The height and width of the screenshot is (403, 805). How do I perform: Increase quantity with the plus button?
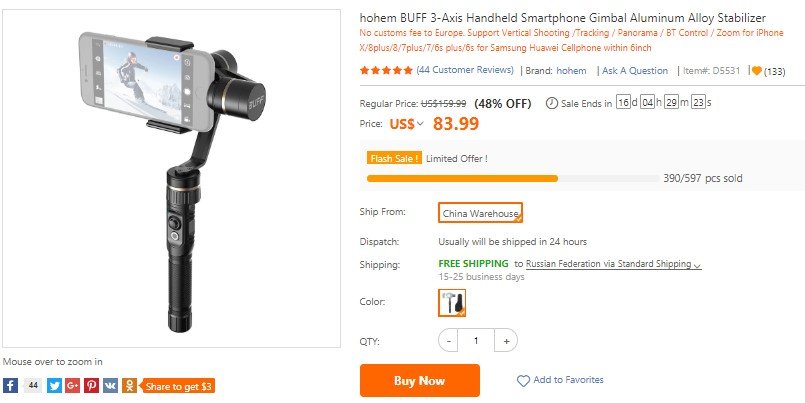[507, 341]
